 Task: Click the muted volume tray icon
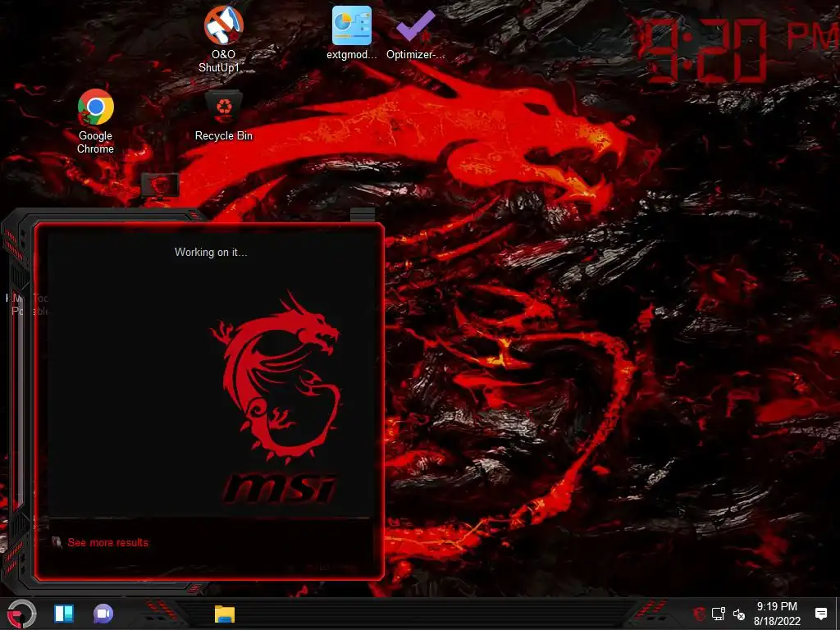coord(739,614)
